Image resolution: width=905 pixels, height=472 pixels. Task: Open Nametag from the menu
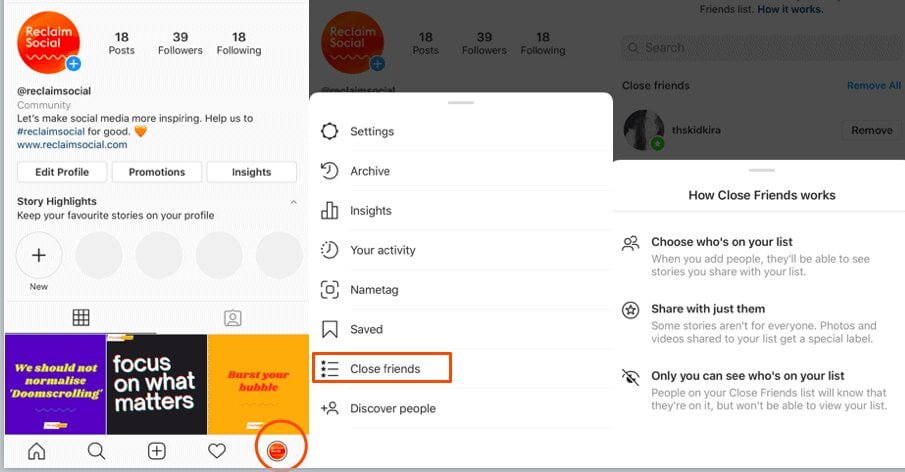(372, 290)
